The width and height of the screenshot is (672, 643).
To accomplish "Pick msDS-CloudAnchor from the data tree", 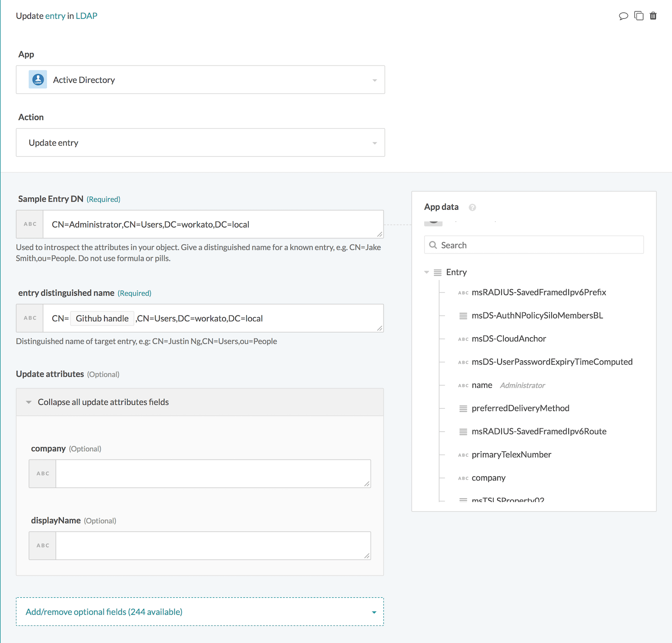I will pos(508,339).
